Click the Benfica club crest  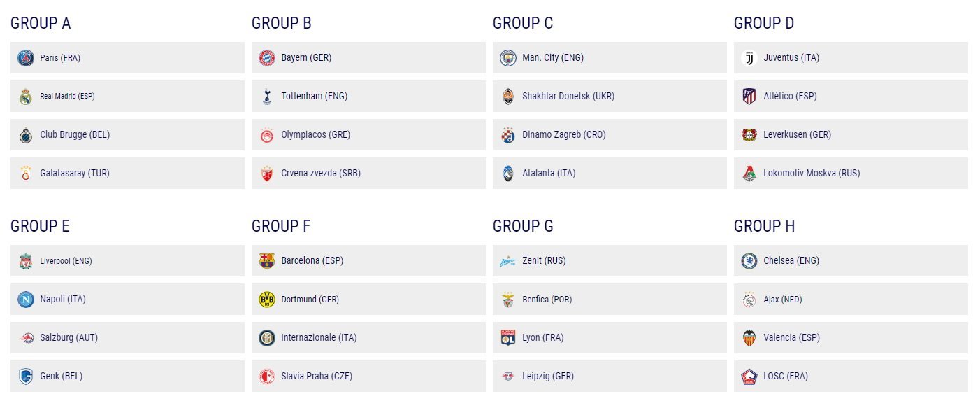pos(508,300)
